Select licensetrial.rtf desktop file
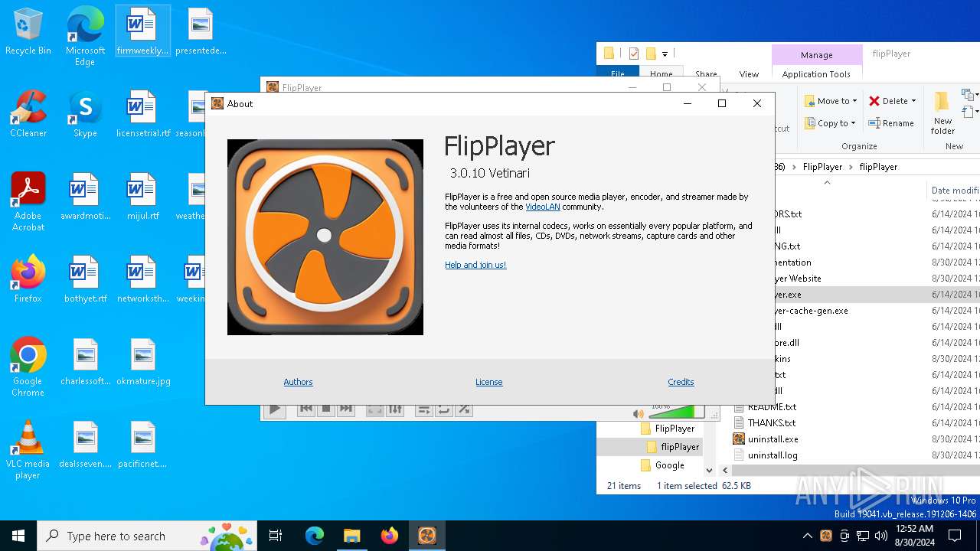This screenshot has height=551, width=980. tap(143, 115)
